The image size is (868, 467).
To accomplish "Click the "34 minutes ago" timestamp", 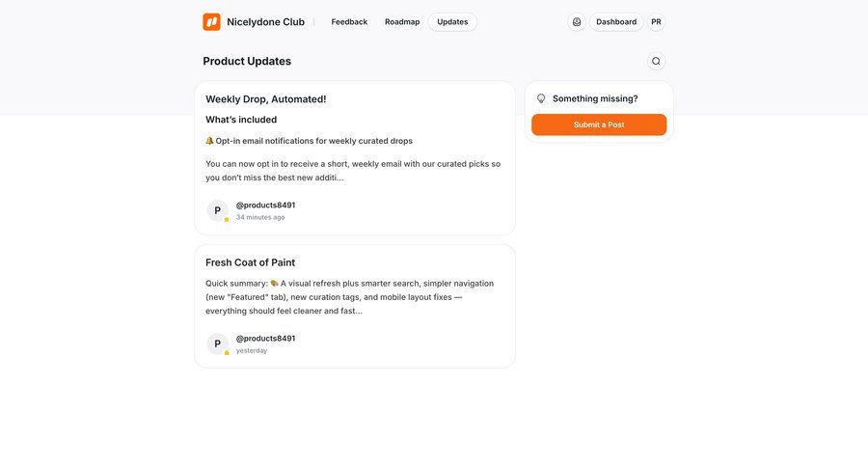I will click(x=260, y=217).
